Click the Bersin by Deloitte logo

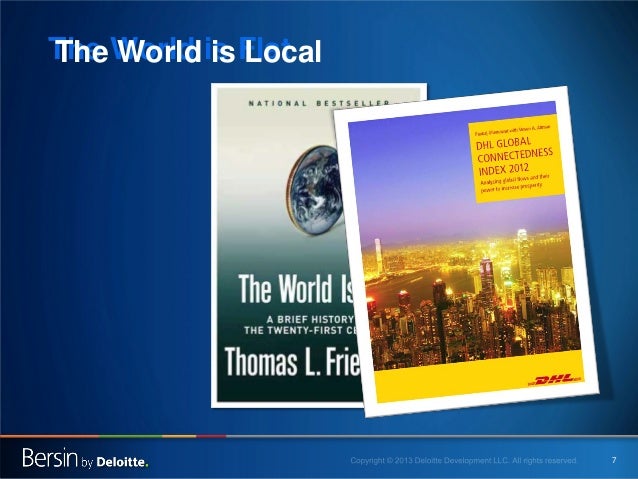pyautogui.click(x=85, y=458)
